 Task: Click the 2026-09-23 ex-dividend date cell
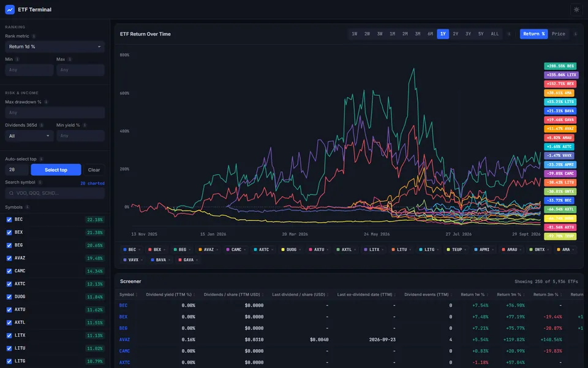coord(382,339)
